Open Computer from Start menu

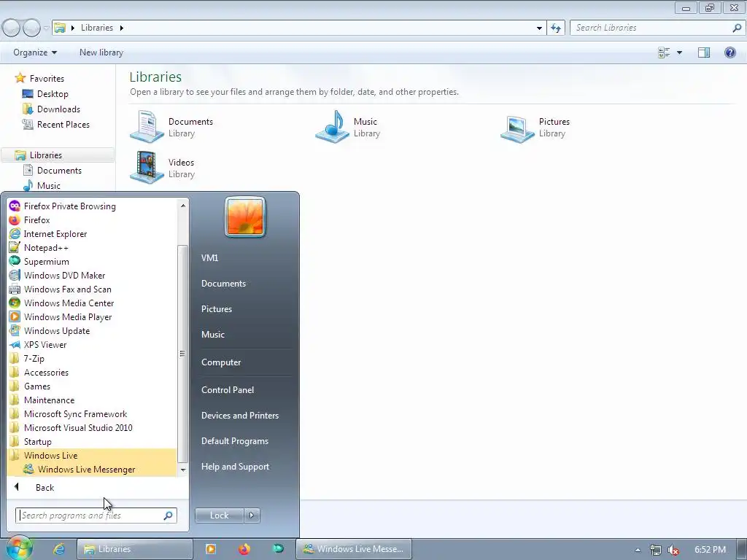click(x=221, y=362)
